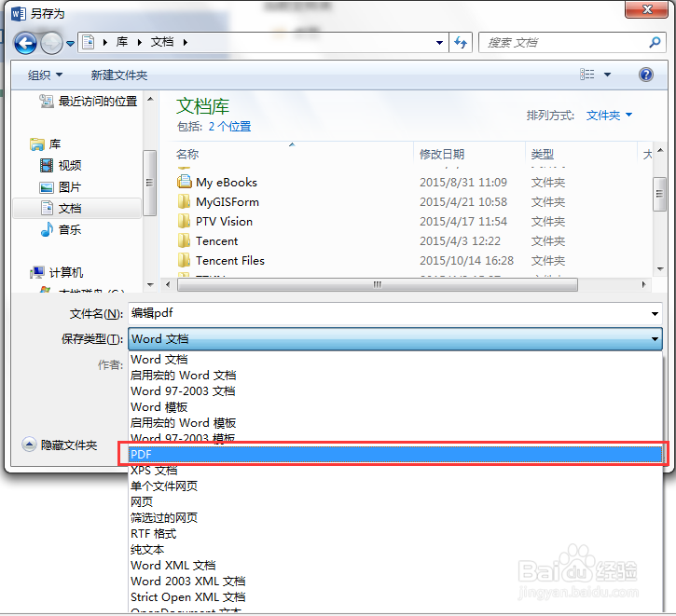Click the navigation pane scrollbar thumb
The width and height of the screenshot is (676, 616).
149,183
